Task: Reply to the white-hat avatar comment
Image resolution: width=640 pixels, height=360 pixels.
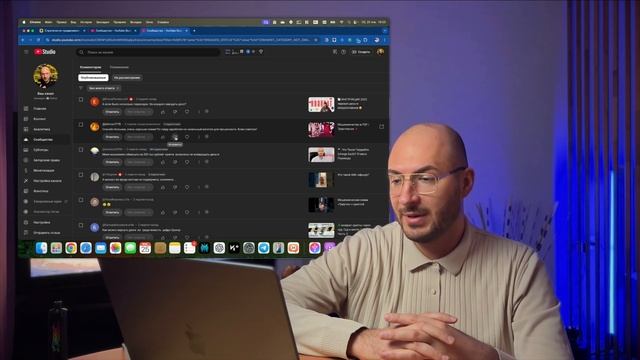Action: [x=112, y=162]
